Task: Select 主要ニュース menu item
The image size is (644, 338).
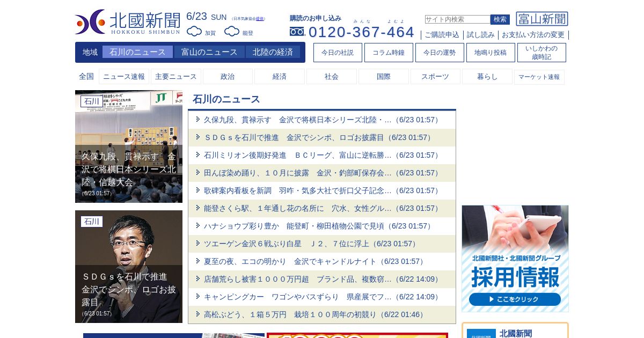Action: click(x=176, y=77)
